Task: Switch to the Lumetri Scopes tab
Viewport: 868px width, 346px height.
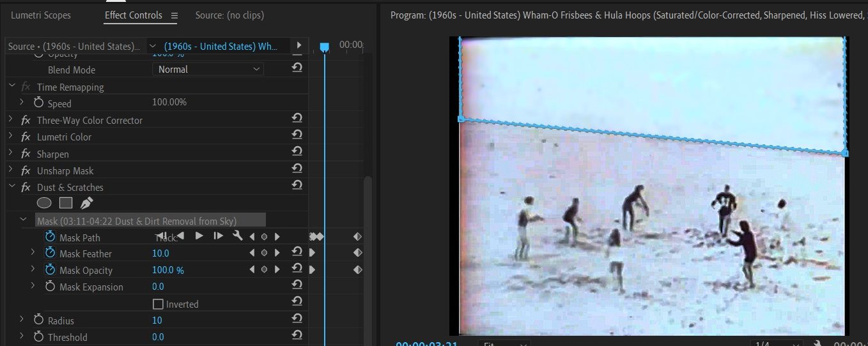Action: [x=41, y=15]
